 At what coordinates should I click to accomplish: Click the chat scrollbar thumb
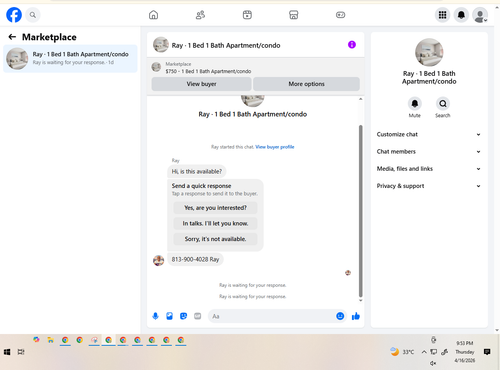click(x=360, y=211)
